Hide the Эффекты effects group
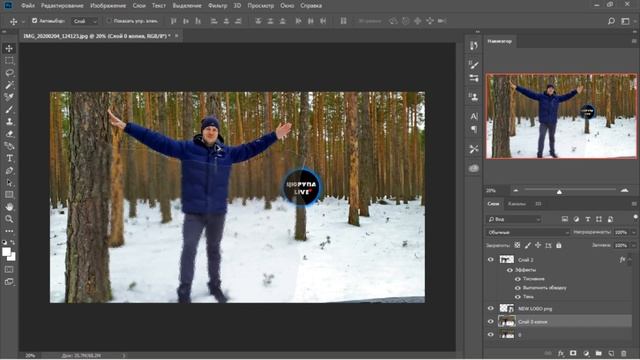640x360 pixels. (x=510, y=270)
